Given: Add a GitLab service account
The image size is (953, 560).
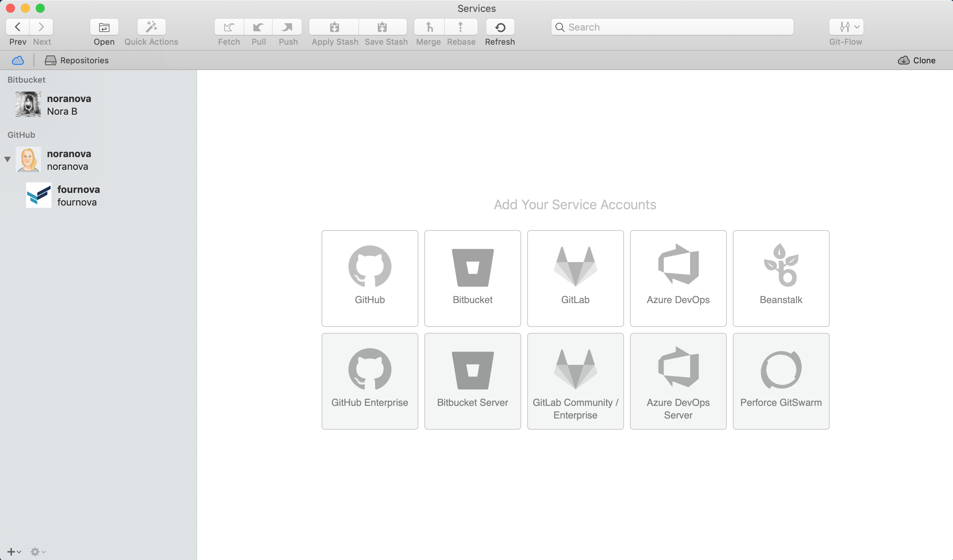Looking at the screenshot, I should 575,279.
